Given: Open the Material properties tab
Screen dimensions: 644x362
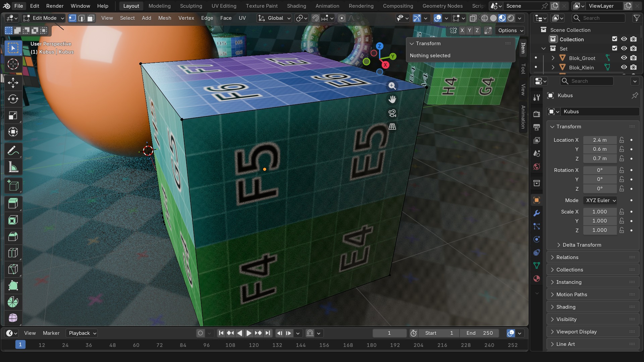Looking at the screenshot, I should (x=537, y=279).
